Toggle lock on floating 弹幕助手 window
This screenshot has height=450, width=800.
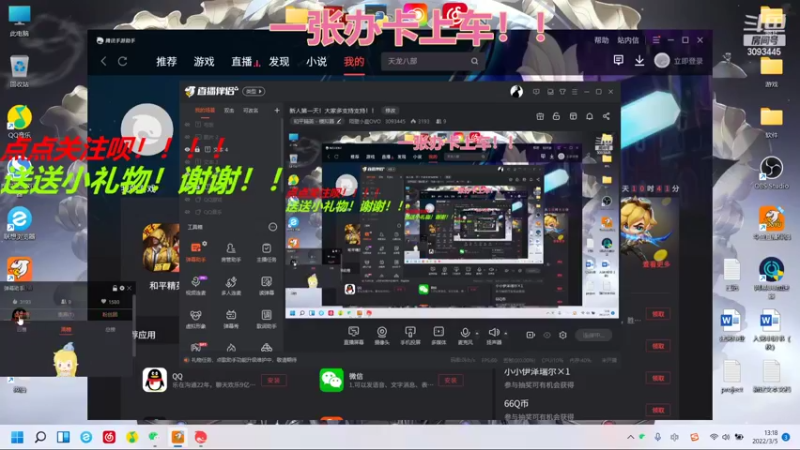click(x=115, y=288)
